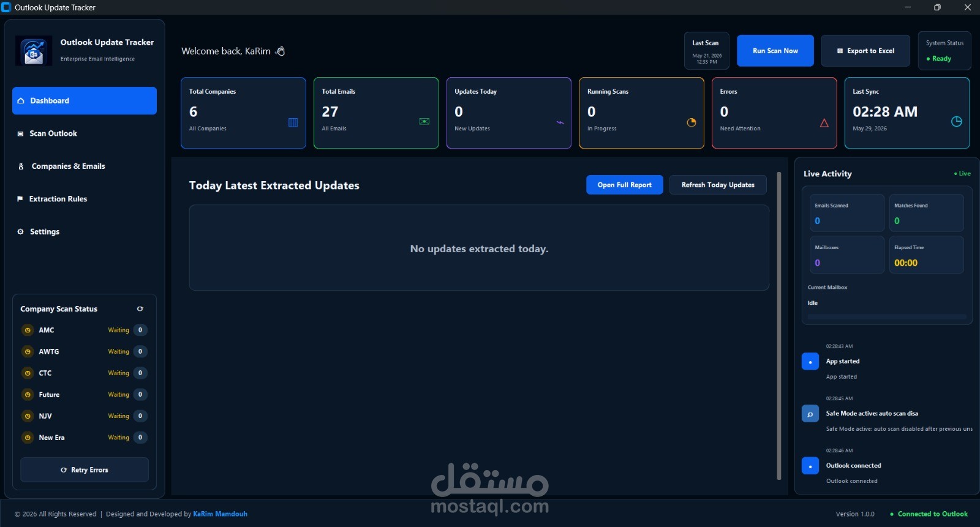Click the System Status Ready box
980x527 pixels.
coord(944,51)
